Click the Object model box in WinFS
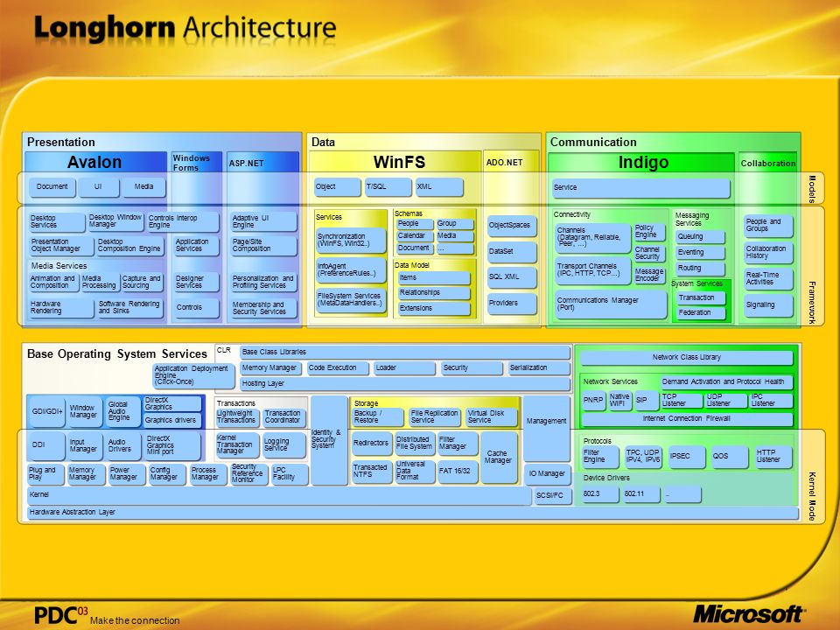840x630 pixels. pos(338,187)
